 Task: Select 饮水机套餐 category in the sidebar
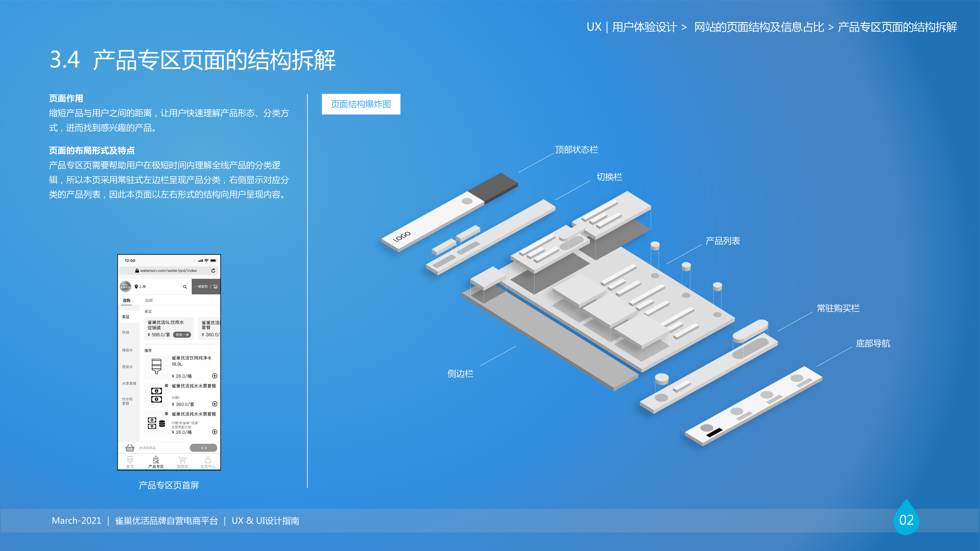pos(127,401)
